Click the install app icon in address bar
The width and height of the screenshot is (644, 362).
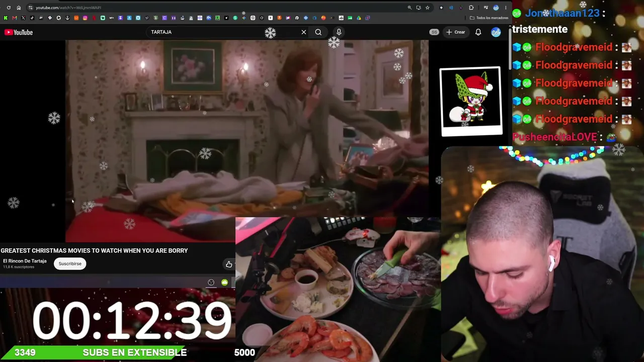418,8
